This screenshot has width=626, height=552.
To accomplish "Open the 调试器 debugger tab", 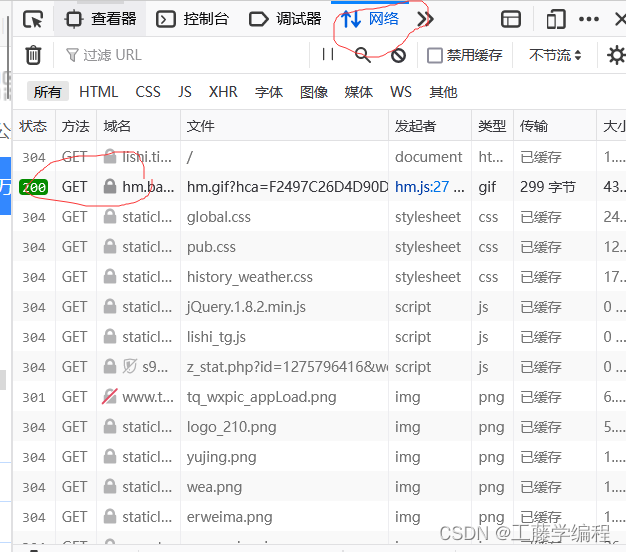I will 285,19.
